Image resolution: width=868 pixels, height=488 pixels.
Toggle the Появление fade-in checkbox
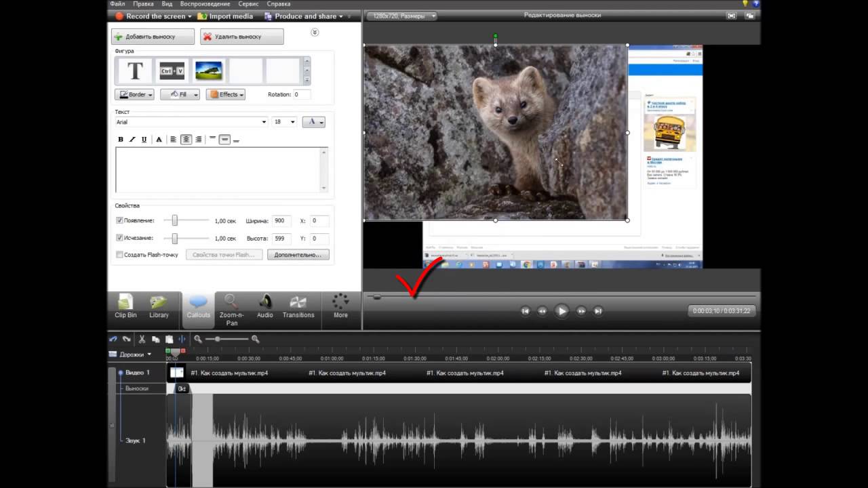point(119,220)
